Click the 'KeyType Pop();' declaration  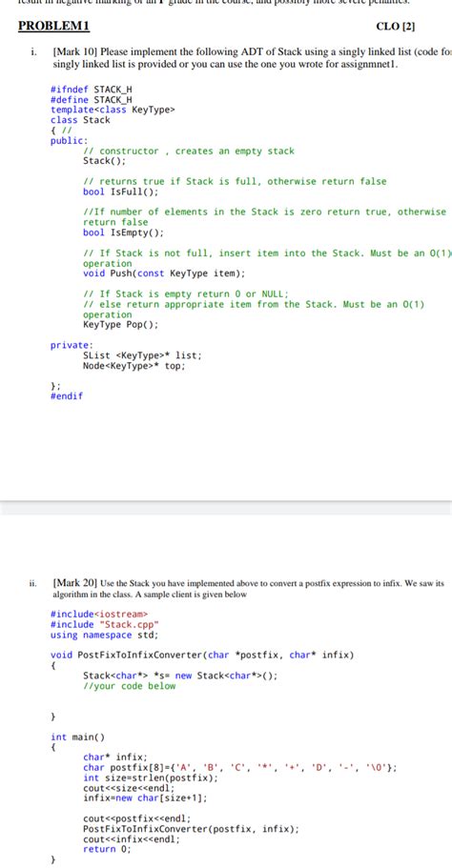click(x=121, y=325)
